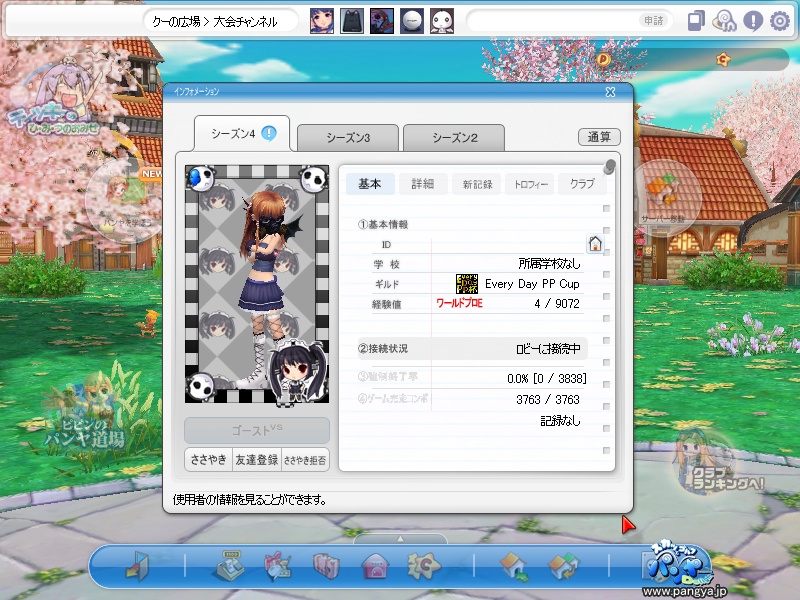The height and width of the screenshot is (600, 800).
Task: Open the ribbon gift icon in bottom bar
Action: point(277,565)
